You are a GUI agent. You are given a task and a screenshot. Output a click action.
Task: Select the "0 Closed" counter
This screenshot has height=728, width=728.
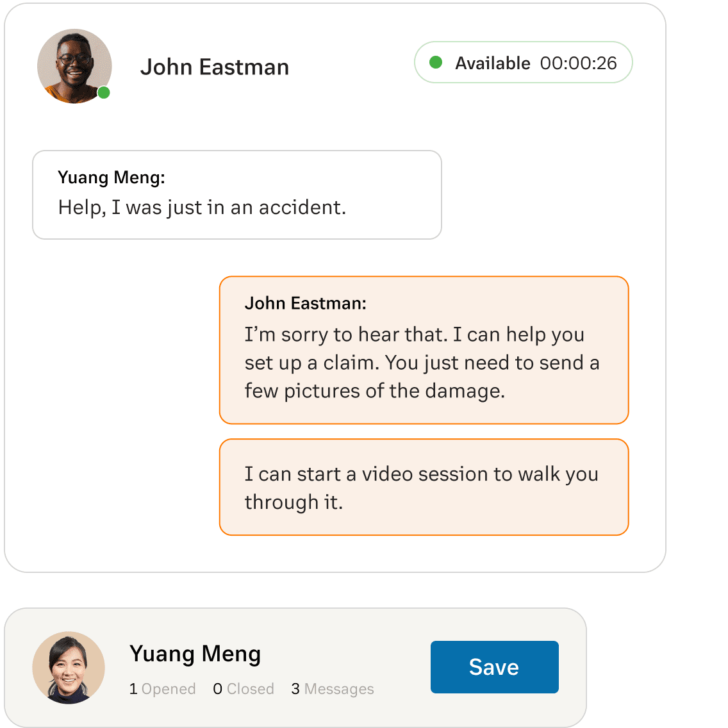(243, 689)
